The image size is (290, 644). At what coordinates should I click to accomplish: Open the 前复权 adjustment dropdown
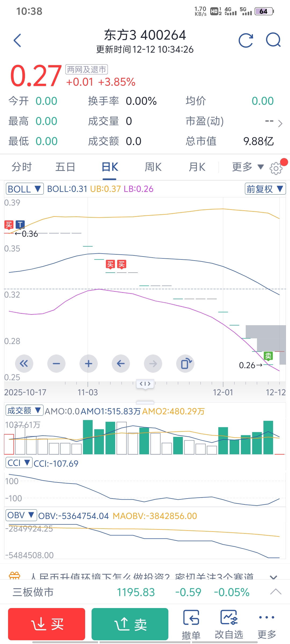coord(265,189)
